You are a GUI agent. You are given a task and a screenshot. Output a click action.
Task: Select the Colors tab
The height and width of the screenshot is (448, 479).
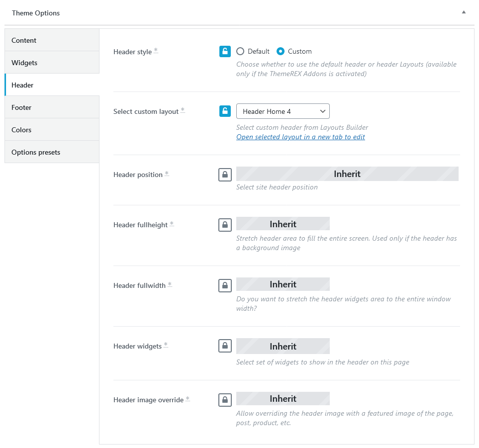tap(52, 130)
